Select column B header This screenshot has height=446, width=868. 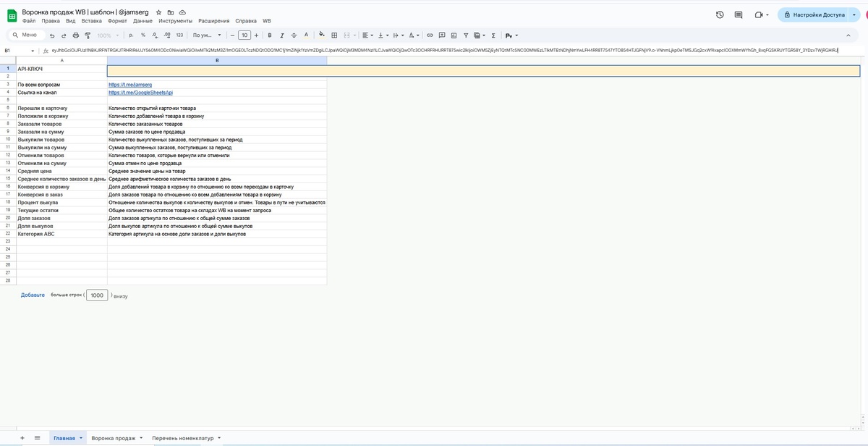pyautogui.click(x=217, y=60)
